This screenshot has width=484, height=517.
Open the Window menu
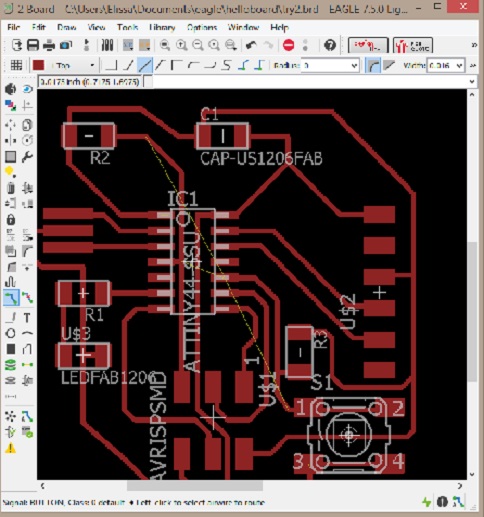243,27
